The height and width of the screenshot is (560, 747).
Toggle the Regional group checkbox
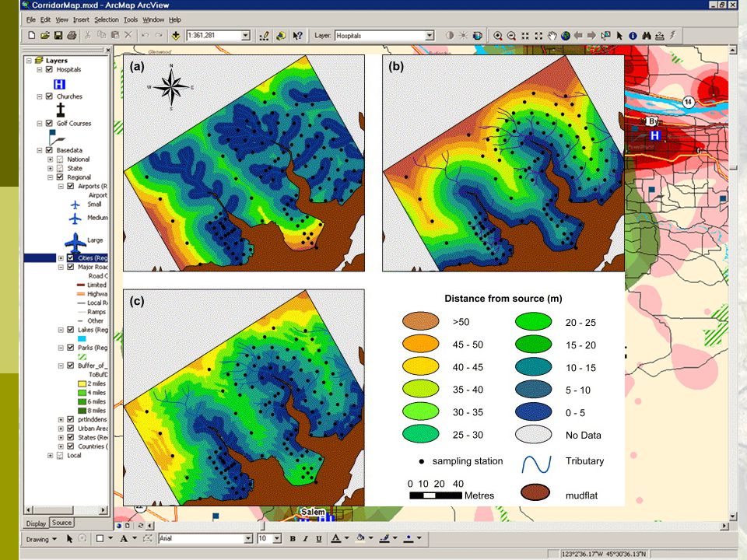60,177
